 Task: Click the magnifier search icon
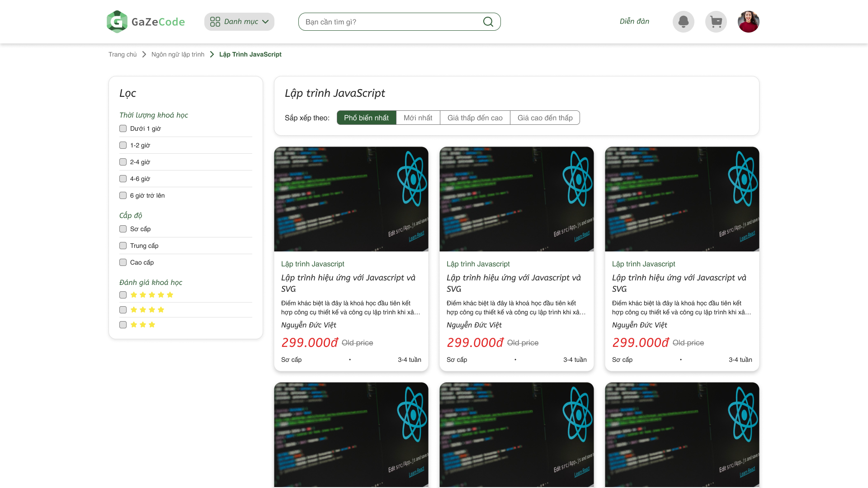pyautogui.click(x=488, y=22)
